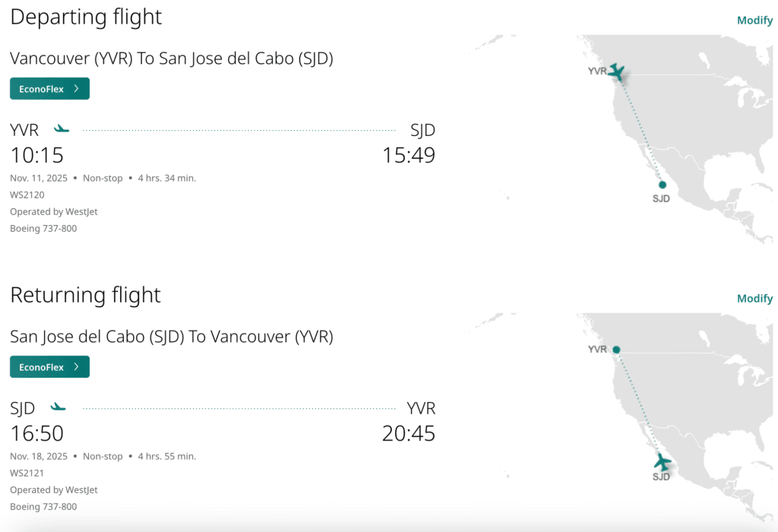Select SJD dot marker on departing map

pyautogui.click(x=663, y=185)
